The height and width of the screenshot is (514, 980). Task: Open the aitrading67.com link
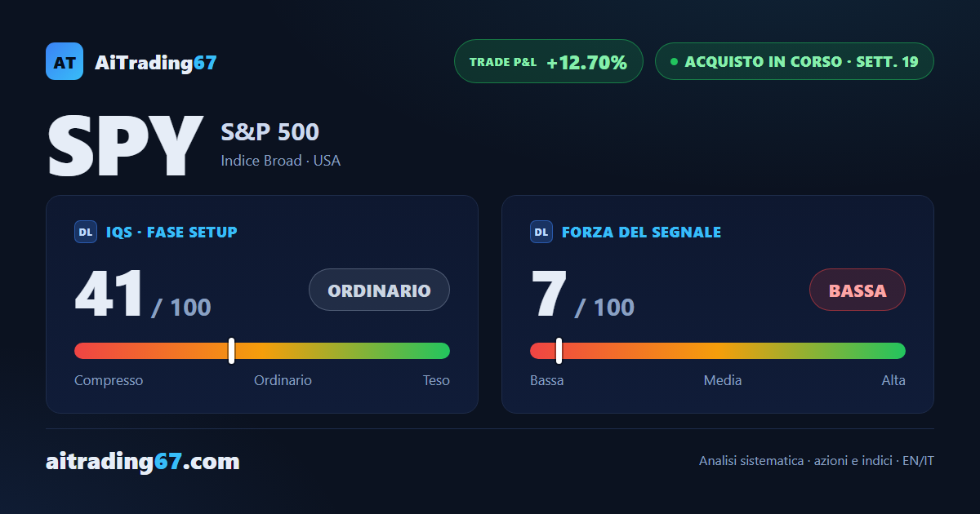coord(143,462)
